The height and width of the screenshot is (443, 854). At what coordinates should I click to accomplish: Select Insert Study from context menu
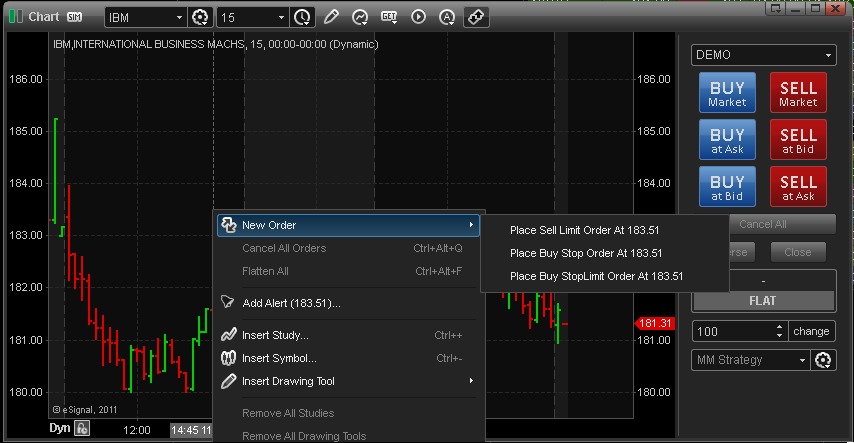click(x=275, y=335)
